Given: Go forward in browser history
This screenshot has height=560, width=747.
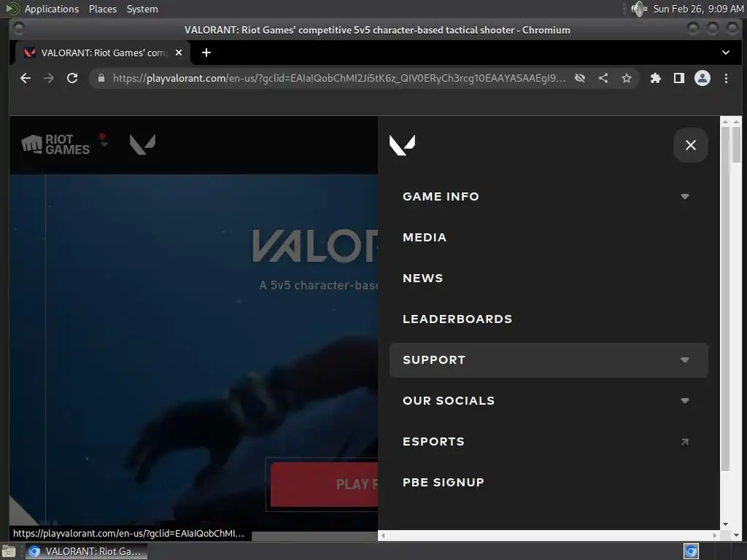Looking at the screenshot, I should (49, 78).
